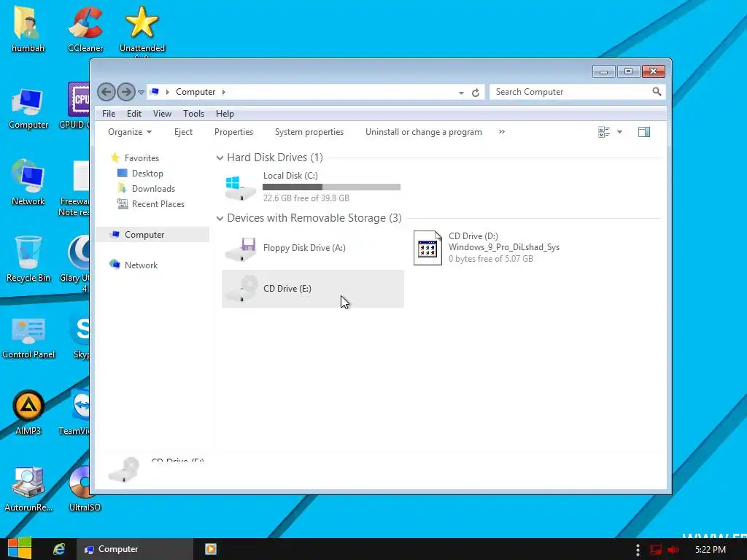The height and width of the screenshot is (560, 747).
Task: Show more toolbar commands chevron
Action: click(x=502, y=132)
